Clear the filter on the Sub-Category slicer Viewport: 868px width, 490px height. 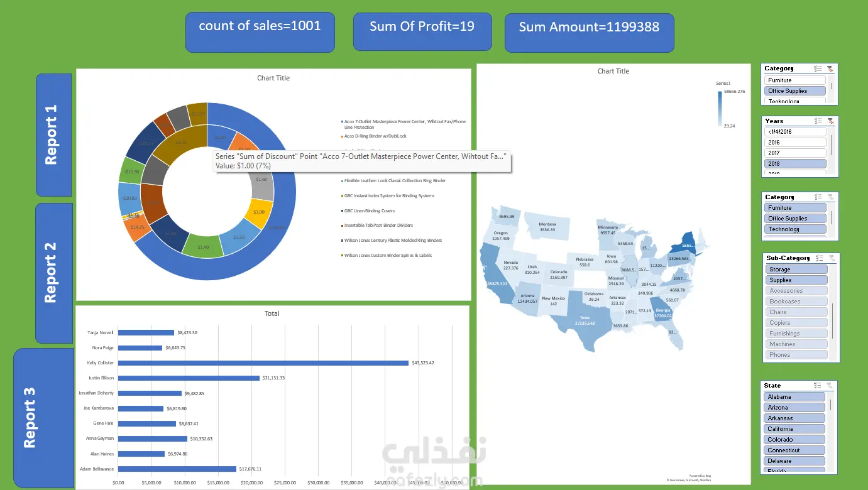831,258
